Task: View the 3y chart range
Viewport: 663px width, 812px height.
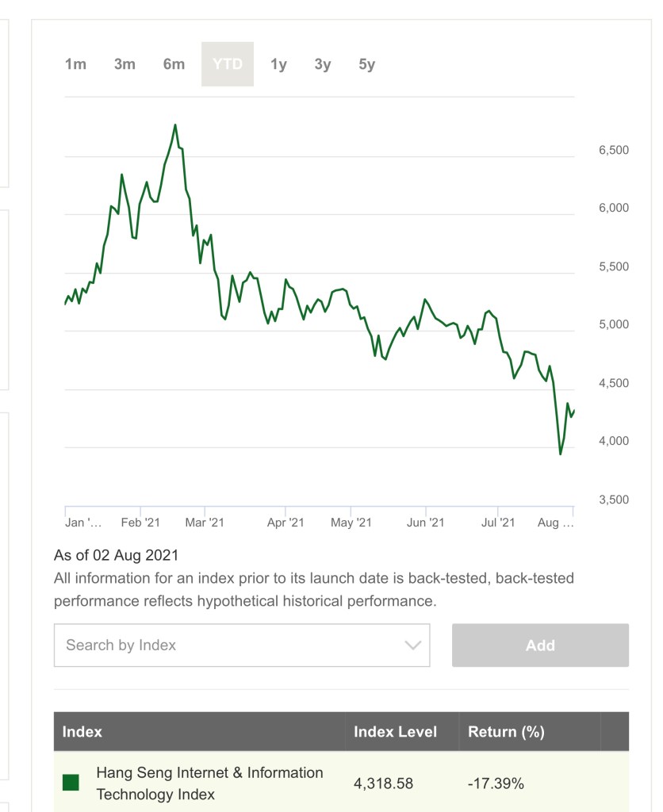Action: click(x=323, y=65)
